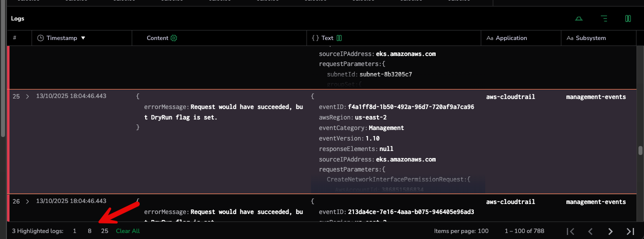The height and width of the screenshot is (239, 644).
Task: Expand log row 25
Action: coord(28,96)
